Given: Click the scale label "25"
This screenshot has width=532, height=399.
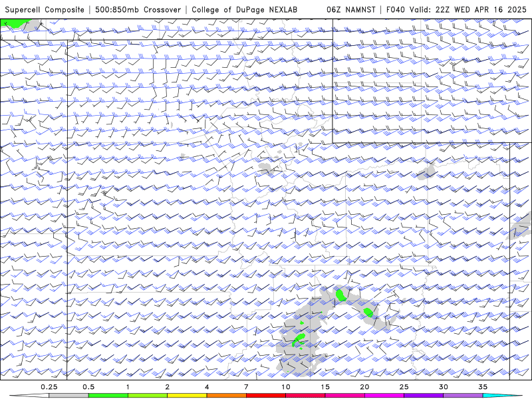Looking at the screenshot, I should pyautogui.click(x=404, y=387).
